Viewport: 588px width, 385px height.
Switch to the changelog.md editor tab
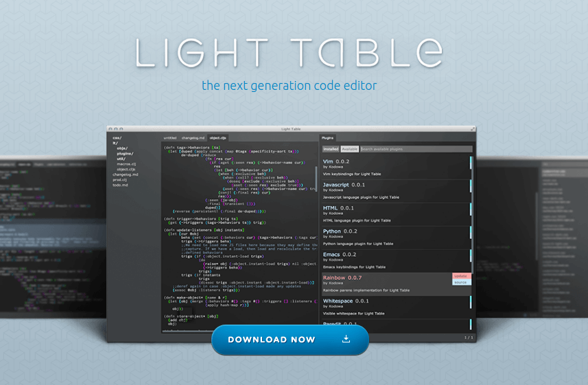coord(193,138)
